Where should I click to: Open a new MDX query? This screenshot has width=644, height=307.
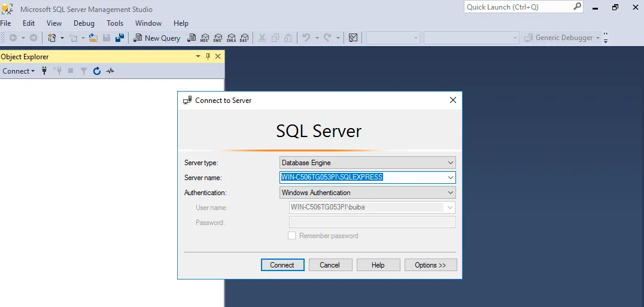[205, 38]
